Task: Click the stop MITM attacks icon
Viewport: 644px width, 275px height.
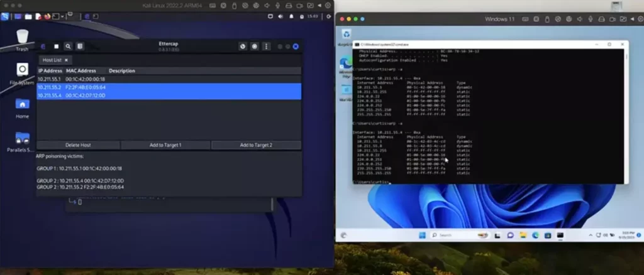Action: coord(254,46)
